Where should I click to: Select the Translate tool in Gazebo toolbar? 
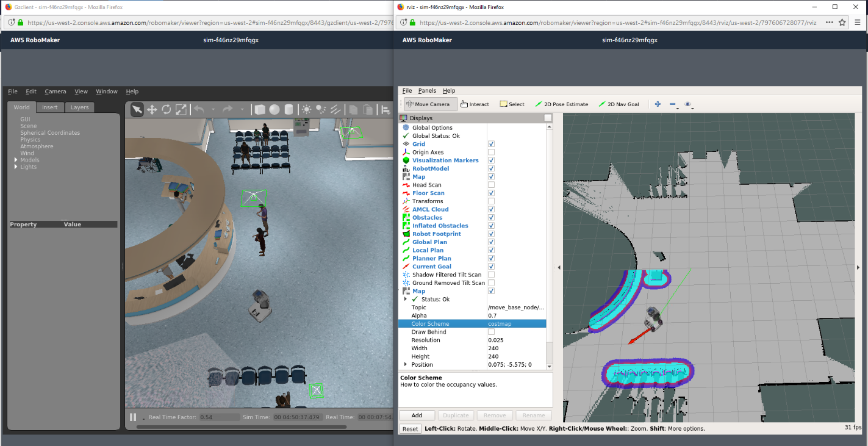151,109
